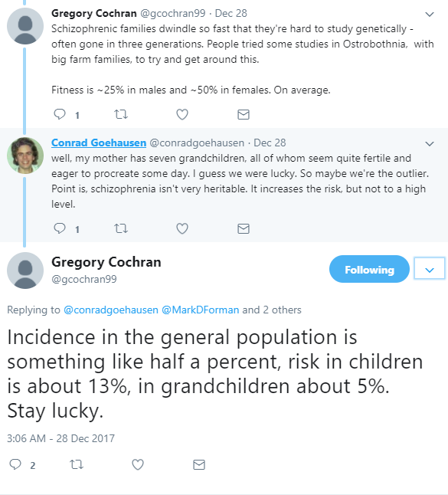Open options chevron on Conrad's tweet
This screenshot has width=448, height=495.
point(430,144)
